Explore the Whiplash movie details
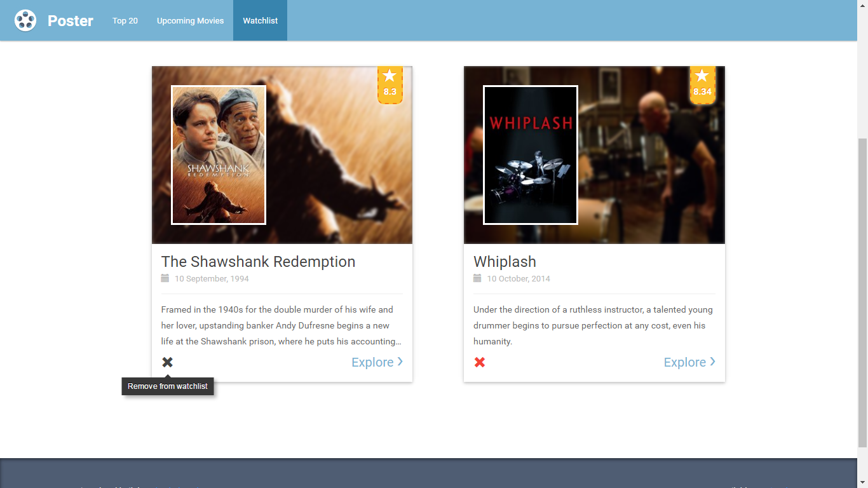This screenshot has width=868, height=488. click(689, 362)
